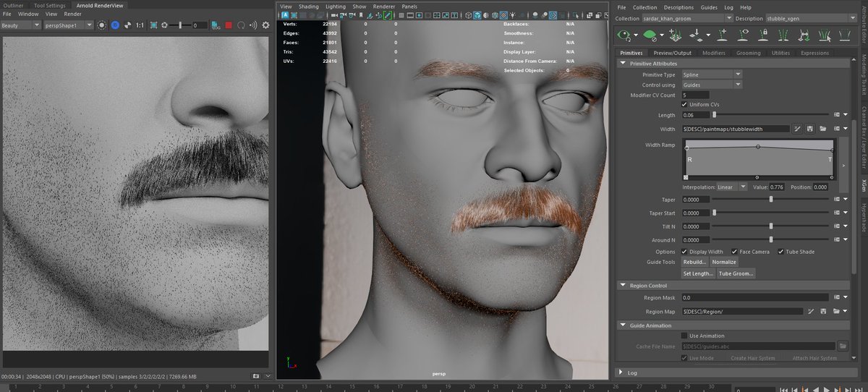This screenshot has height=392, width=868.
Task: Click the folder icon beside Cache File Name
Action: click(842, 346)
